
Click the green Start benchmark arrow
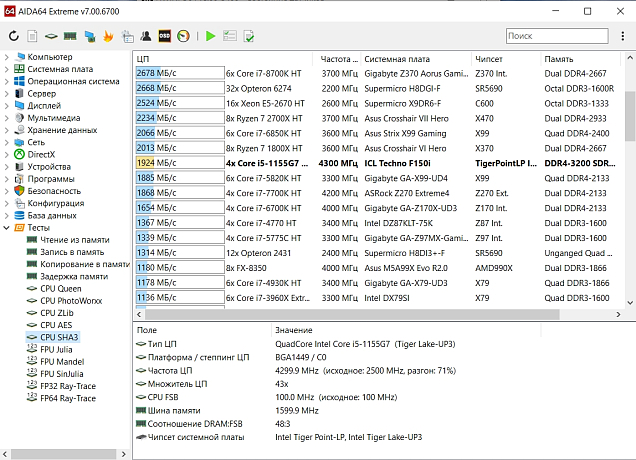[210, 36]
